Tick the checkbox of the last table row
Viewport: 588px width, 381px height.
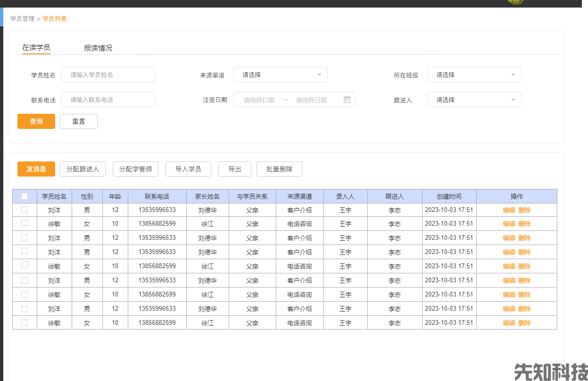[x=25, y=322]
